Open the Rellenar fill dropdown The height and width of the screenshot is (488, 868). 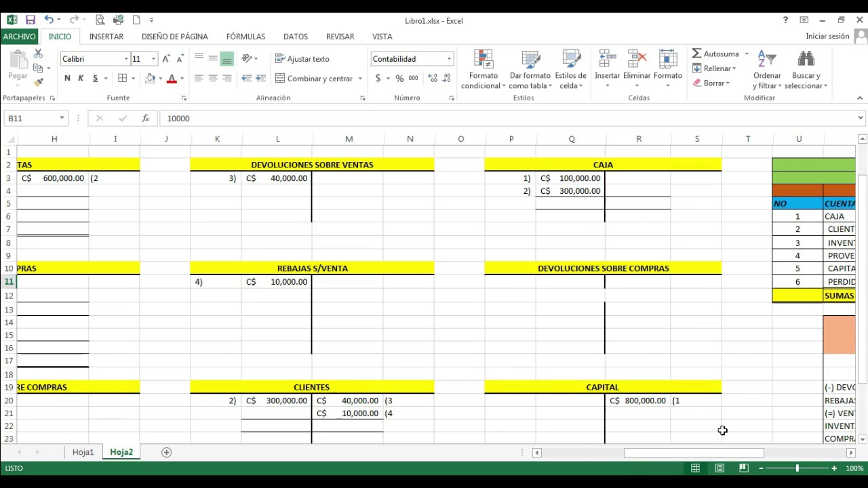click(x=714, y=68)
